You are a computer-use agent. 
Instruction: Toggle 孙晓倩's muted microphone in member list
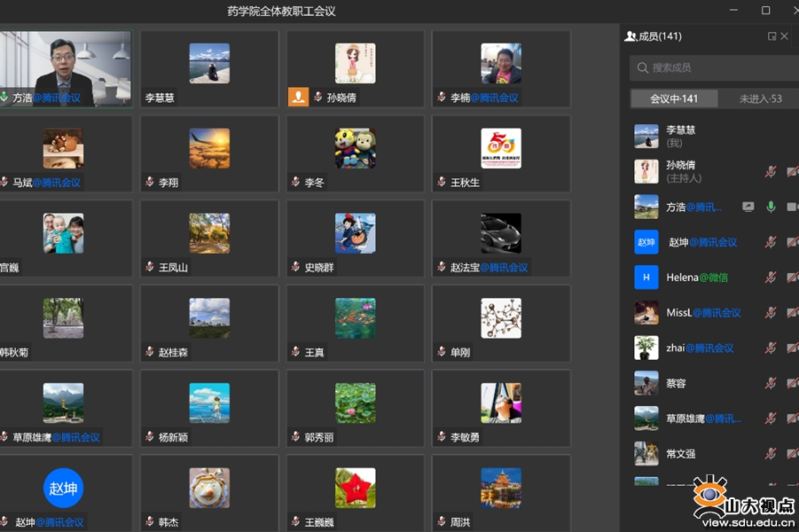771,171
